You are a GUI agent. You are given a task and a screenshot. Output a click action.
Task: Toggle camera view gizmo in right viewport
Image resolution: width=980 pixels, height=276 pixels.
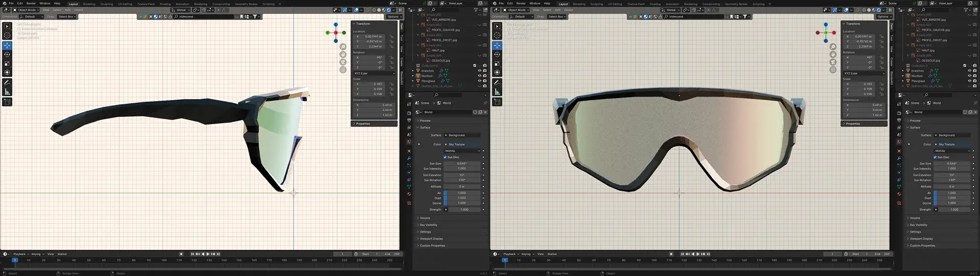833,62
